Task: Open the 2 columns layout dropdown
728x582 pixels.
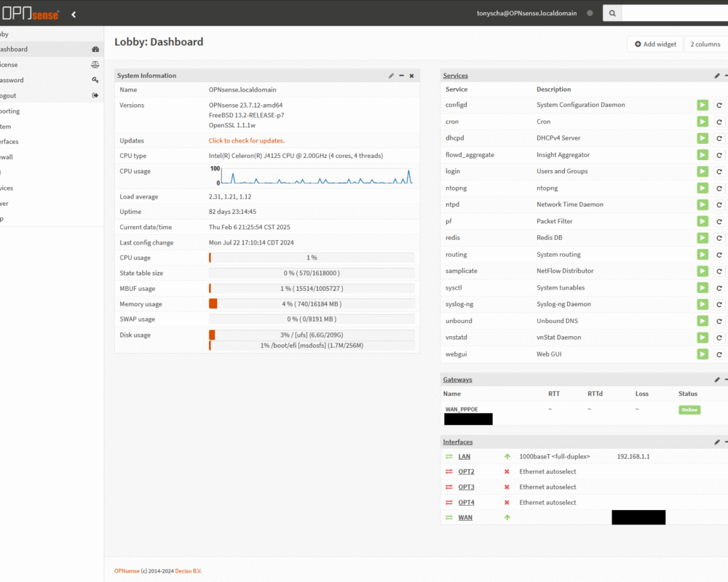Action: (x=705, y=44)
